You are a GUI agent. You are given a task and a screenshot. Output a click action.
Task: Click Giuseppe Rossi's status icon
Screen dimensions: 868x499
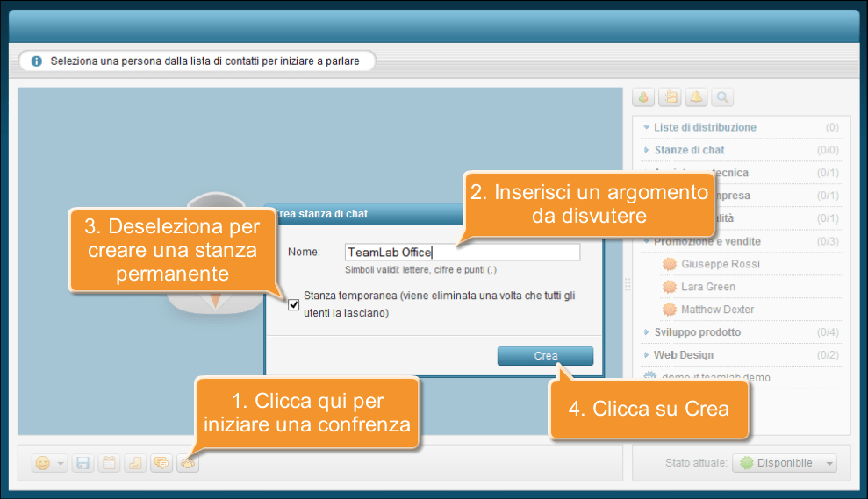pyautogui.click(x=670, y=264)
